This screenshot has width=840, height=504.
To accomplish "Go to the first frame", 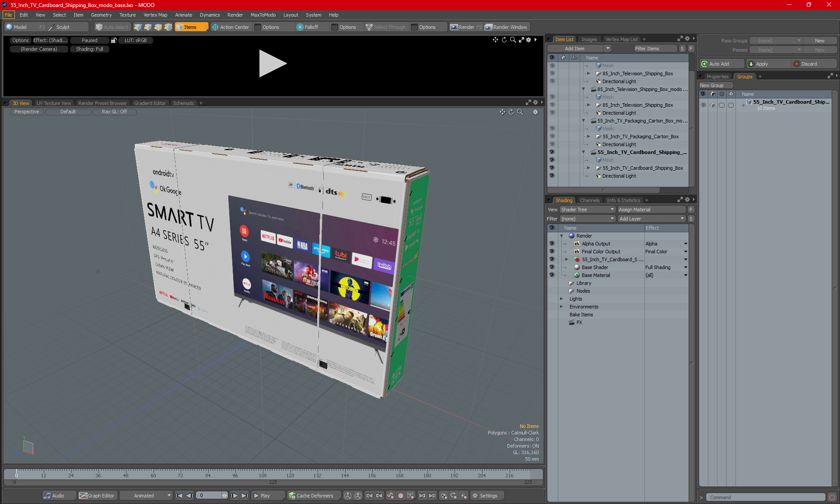I will (179, 496).
